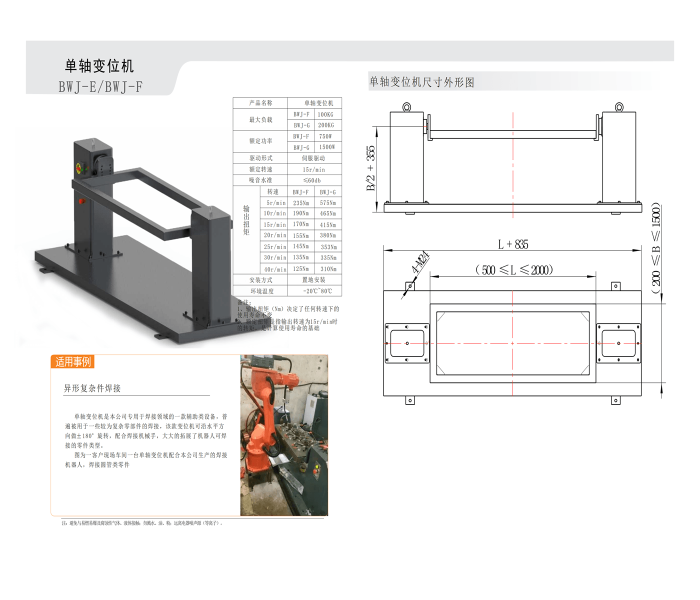Click the '235Nm' torque value
Image resolution: width=700 pixels, height=600 pixels.
click(x=301, y=203)
